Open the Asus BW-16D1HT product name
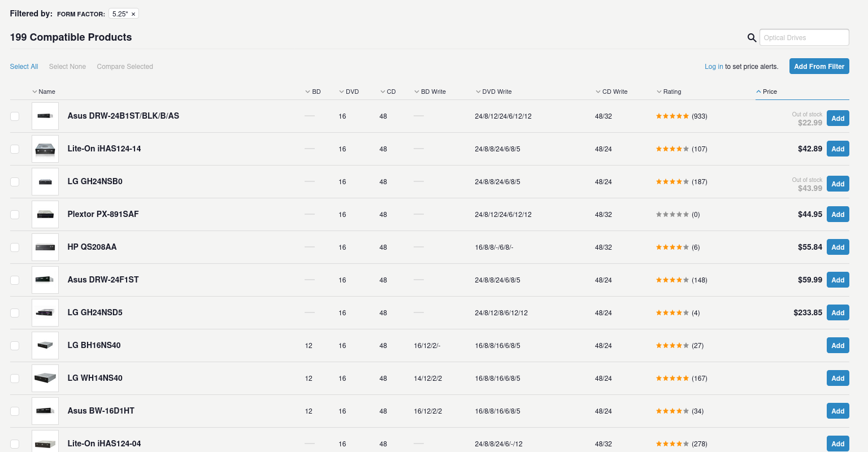Image resolution: width=868 pixels, height=452 pixels. click(101, 411)
